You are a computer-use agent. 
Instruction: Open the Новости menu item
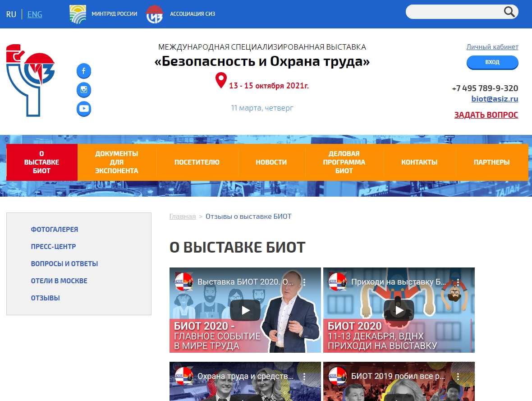[271, 162]
